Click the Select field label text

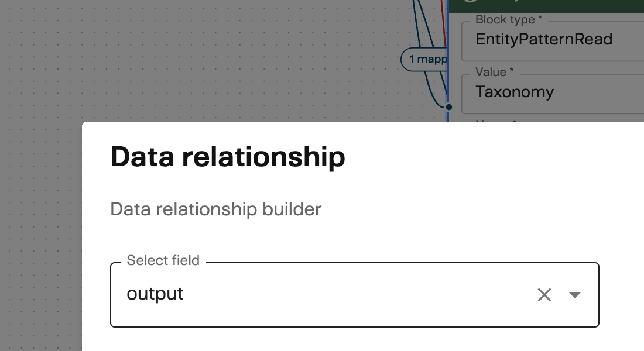coord(163,260)
